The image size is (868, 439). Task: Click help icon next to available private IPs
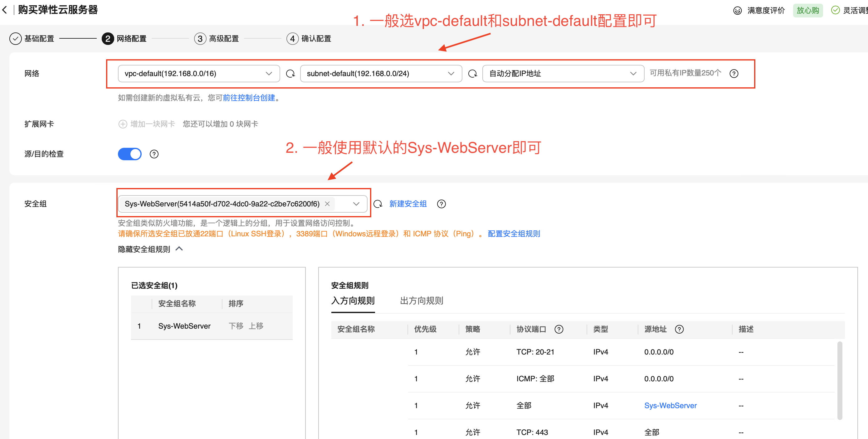click(734, 74)
